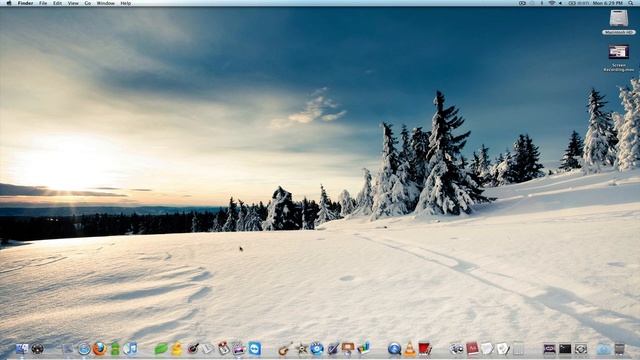Open iTunes music note icon
Viewport: 640px width, 360px height.
point(130,349)
